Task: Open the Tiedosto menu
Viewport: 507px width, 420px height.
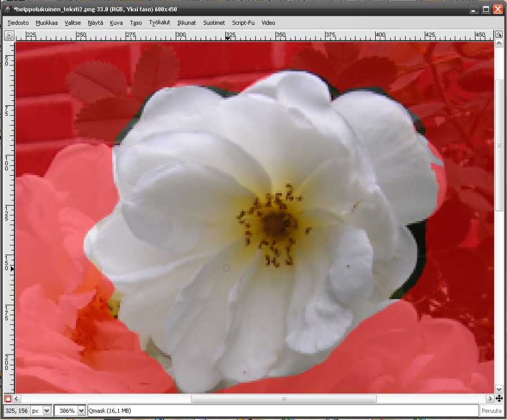Action: click(18, 23)
